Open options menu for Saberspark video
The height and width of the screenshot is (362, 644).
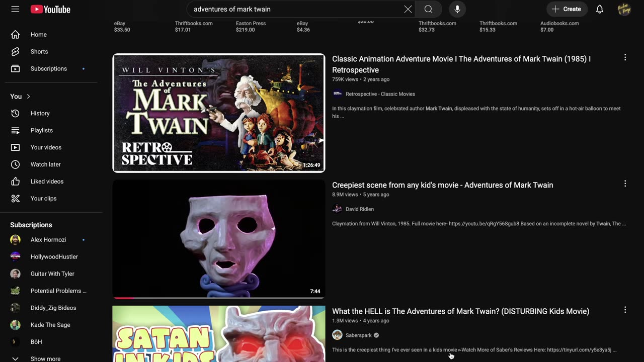coord(625,310)
